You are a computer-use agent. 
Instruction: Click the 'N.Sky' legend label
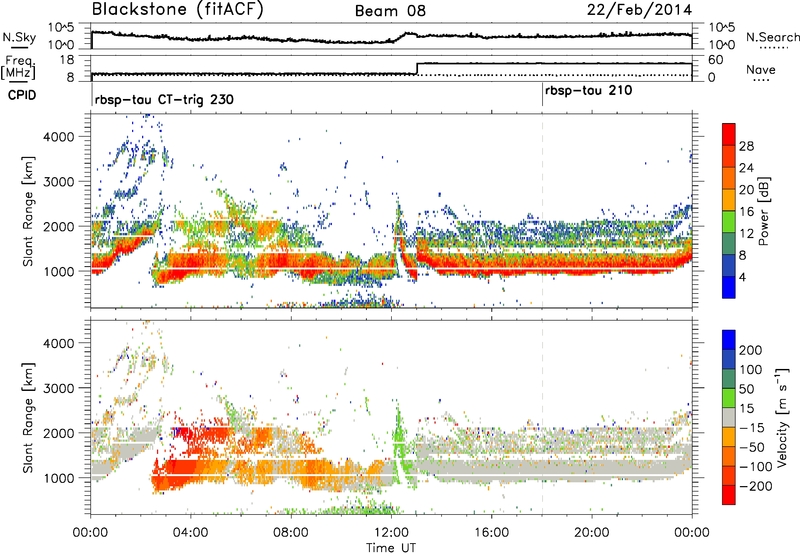coord(19,37)
